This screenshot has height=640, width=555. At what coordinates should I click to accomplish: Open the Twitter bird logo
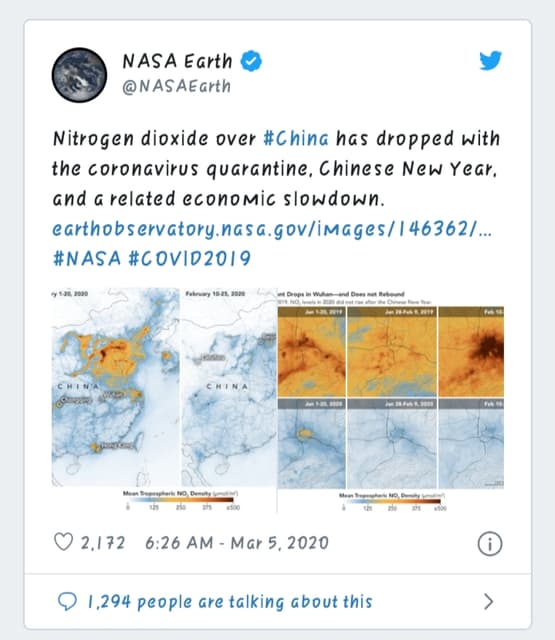coord(491,60)
